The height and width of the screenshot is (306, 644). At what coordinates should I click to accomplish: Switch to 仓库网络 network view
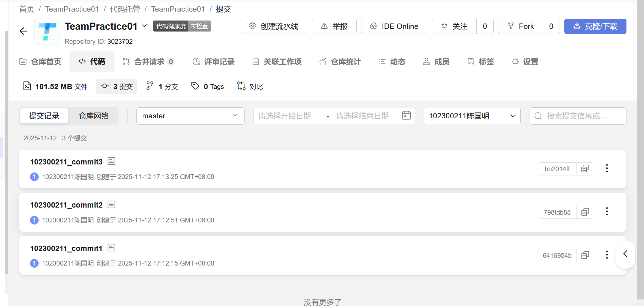[x=93, y=116]
